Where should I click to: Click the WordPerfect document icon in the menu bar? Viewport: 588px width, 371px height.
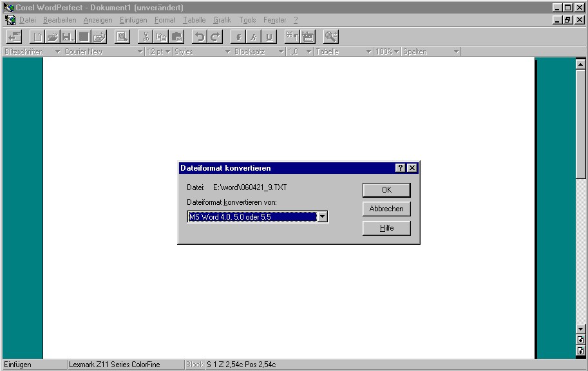point(10,20)
